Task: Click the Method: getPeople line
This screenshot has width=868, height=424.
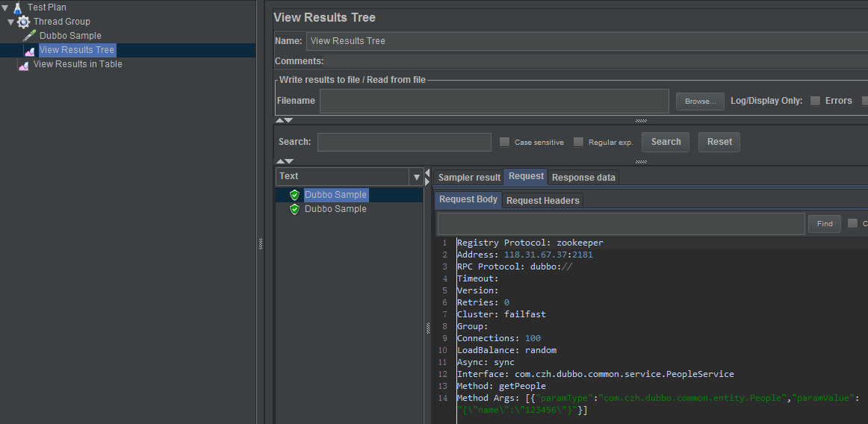Action: coord(501,387)
